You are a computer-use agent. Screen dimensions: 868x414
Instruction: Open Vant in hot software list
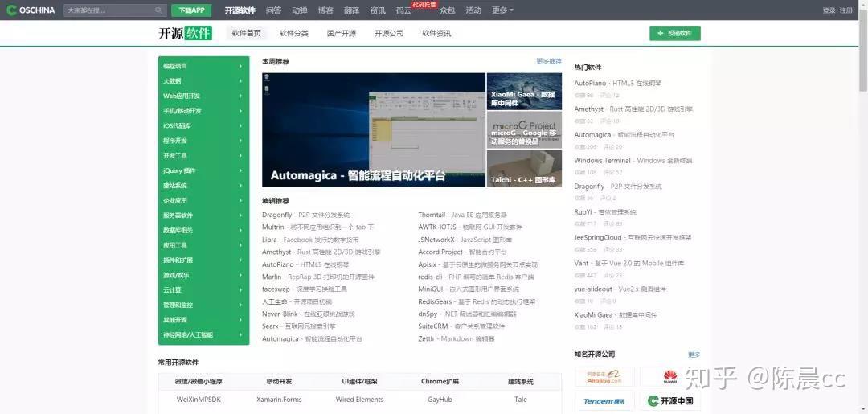[x=629, y=264]
